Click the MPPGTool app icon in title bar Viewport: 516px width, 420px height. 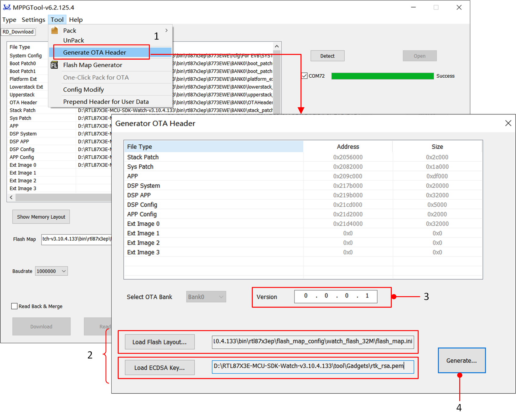7,7
